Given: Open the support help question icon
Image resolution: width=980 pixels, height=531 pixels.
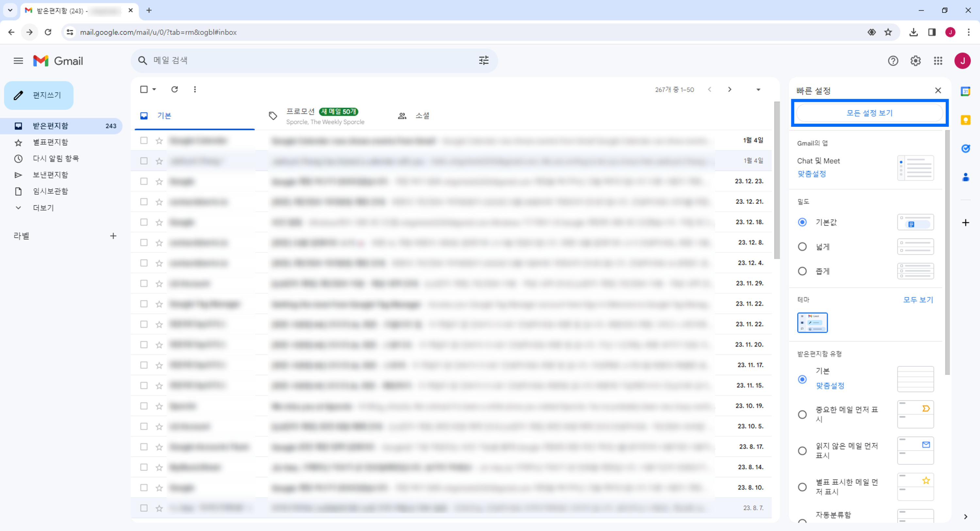Looking at the screenshot, I should click(893, 61).
